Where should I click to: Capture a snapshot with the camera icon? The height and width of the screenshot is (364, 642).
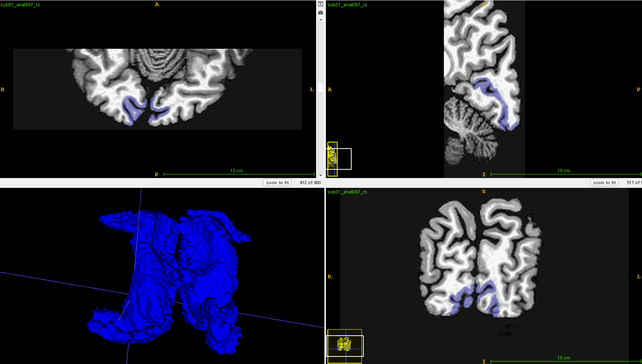click(320, 12)
